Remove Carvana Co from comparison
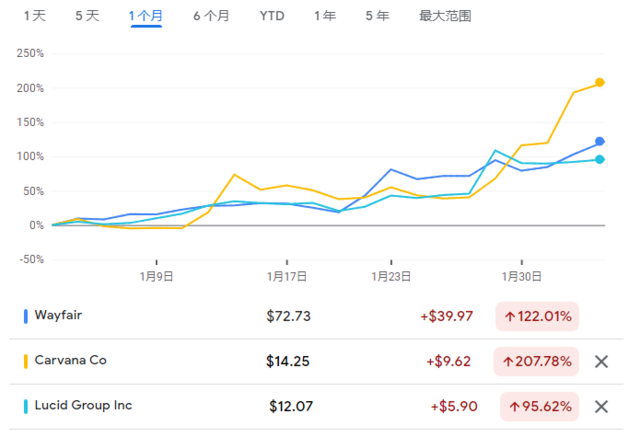 click(601, 361)
